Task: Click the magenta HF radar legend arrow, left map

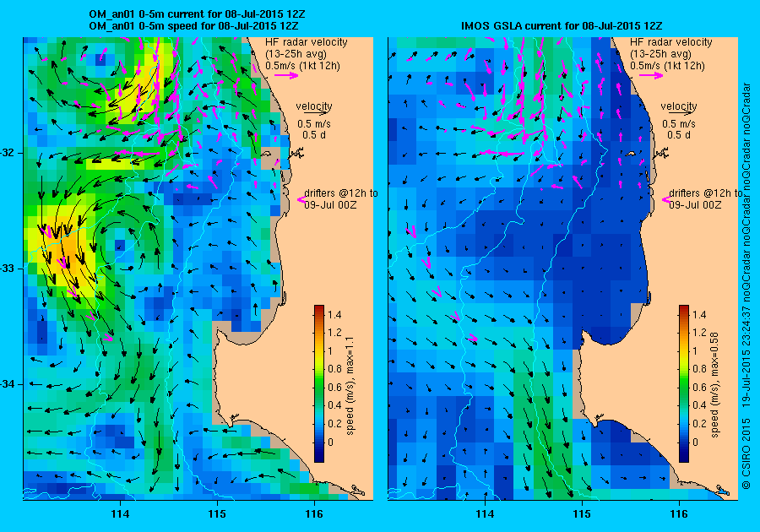Action: 286,75
